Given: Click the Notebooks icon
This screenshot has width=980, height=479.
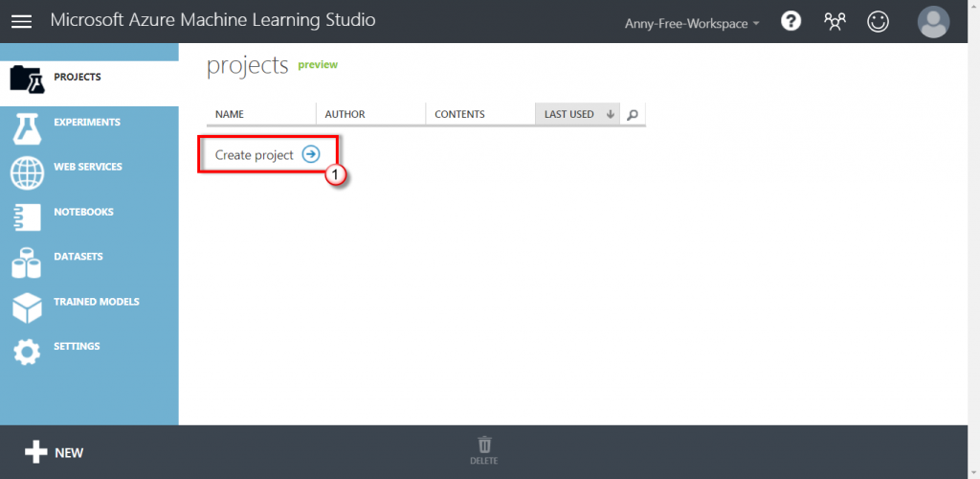Looking at the screenshot, I should (x=27, y=217).
